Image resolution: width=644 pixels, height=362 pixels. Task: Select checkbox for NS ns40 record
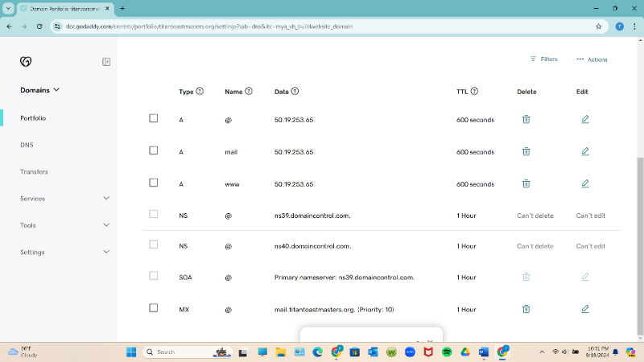click(x=153, y=245)
